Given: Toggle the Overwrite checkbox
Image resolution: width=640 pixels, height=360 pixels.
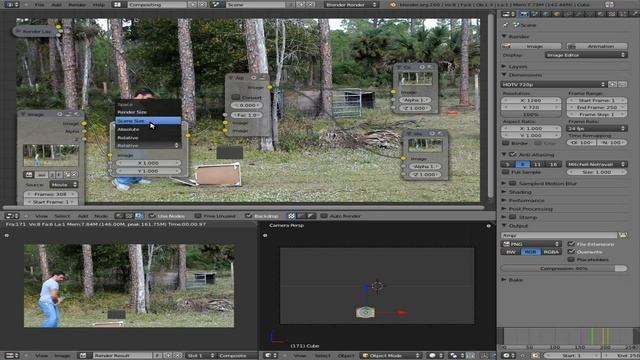Looking at the screenshot, I should point(571,251).
